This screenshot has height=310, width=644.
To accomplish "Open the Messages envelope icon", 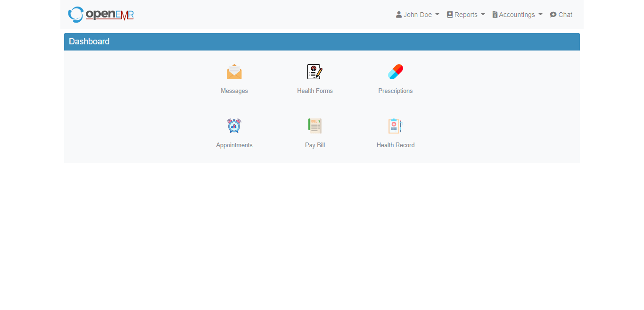I will click(234, 72).
